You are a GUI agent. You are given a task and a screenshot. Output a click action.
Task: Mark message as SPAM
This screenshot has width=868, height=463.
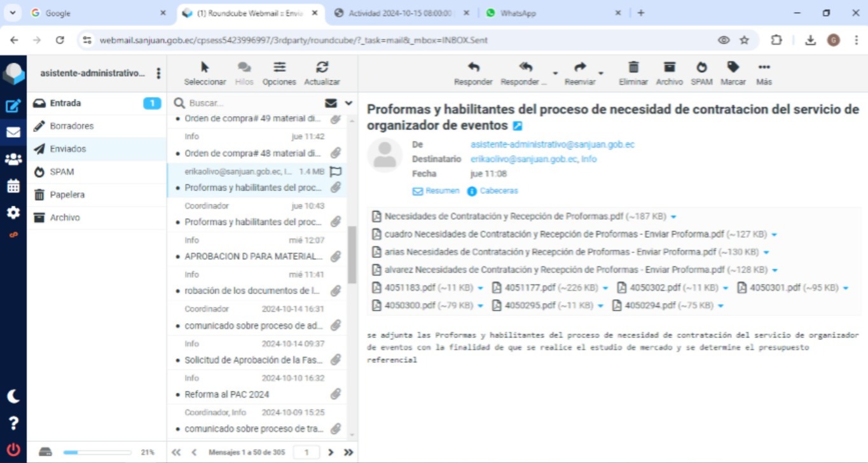[x=701, y=68]
